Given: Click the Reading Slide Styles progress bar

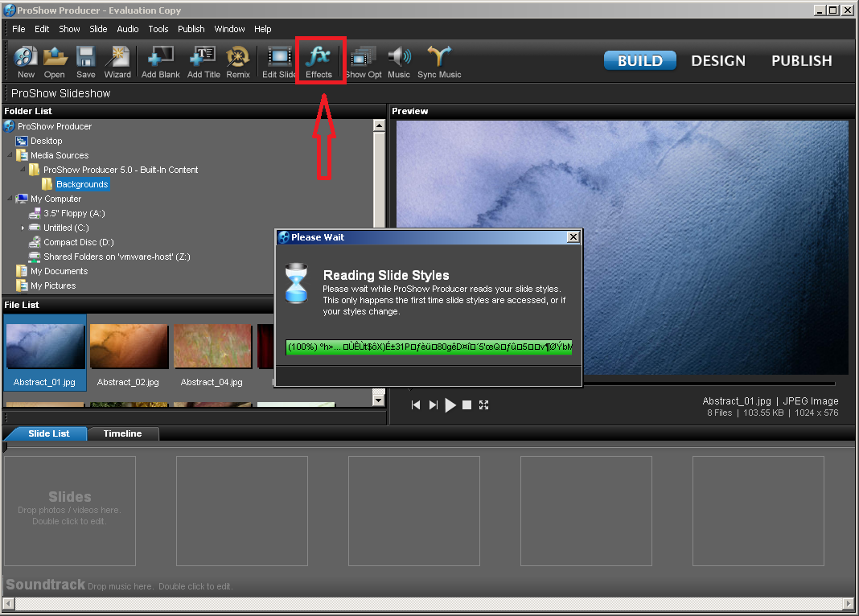Looking at the screenshot, I should click(429, 347).
